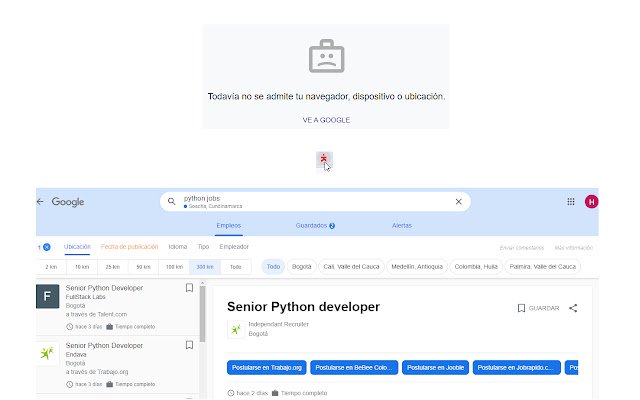Screen dimensions: 640x400
Task: Filter by Medellín, Antioquia chip
Action: click(417, 267)
